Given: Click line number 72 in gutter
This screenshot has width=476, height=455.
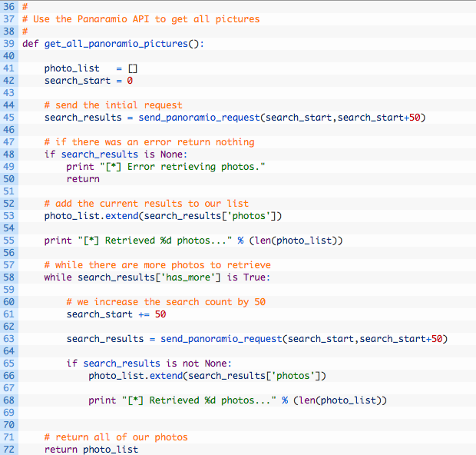Looking at the screenshot, I should 8,450.
